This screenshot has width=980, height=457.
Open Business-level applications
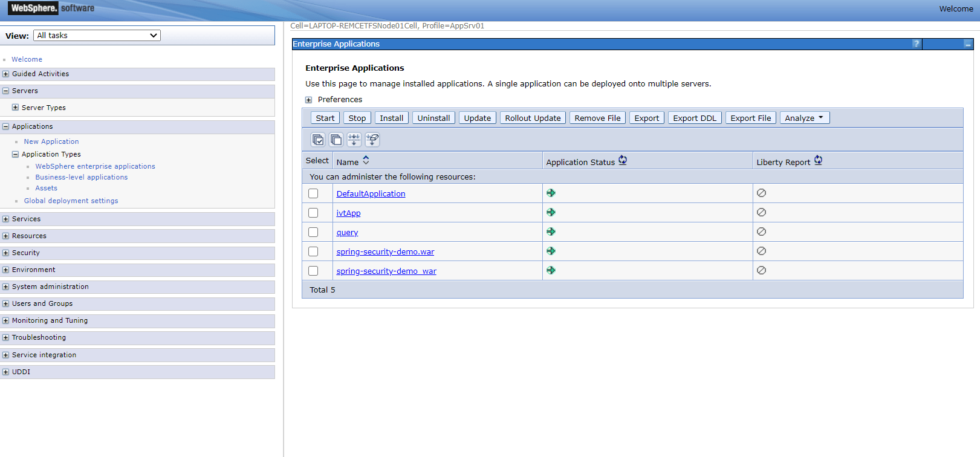[x=82, y=177]
